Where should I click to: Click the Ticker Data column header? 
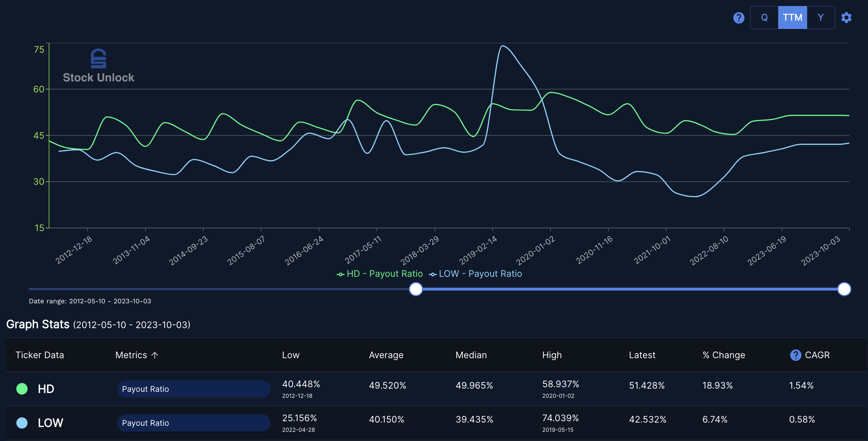tap(40, 355)
